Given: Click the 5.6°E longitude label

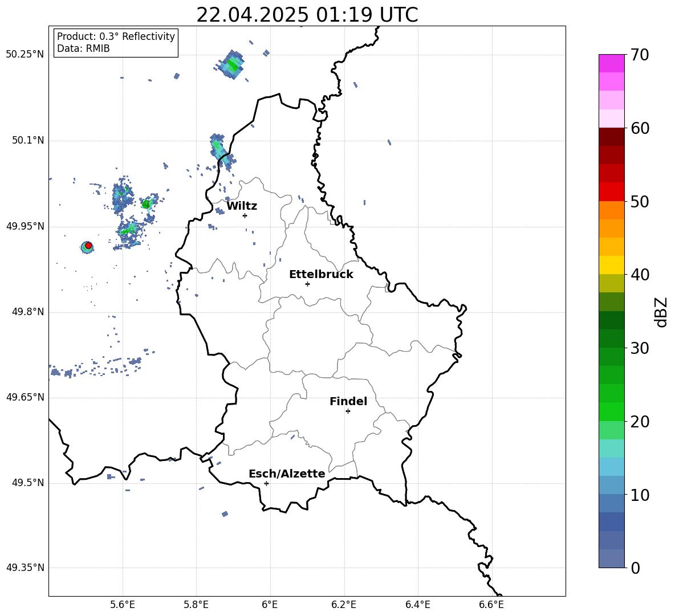Looking at the screenshot, I should pyautogui.click(x=122, y=605).
